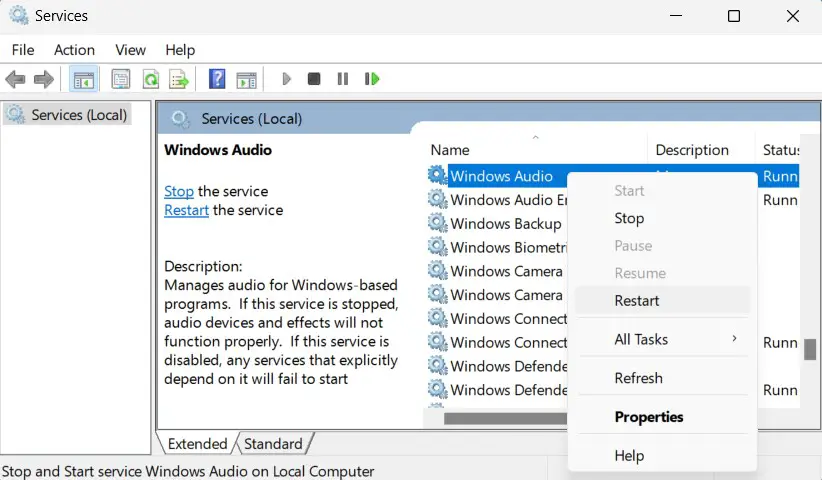This screenshot has width=822, height=480.
Task: Click gear icon of Windows Backup row
Action: [x=437, y=223]
